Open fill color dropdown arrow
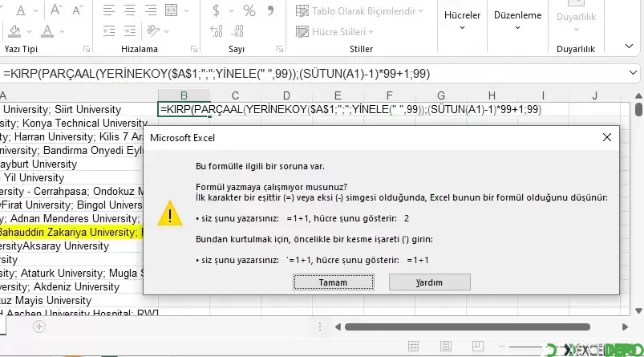 pyautogui.click(x=29, y=31)
